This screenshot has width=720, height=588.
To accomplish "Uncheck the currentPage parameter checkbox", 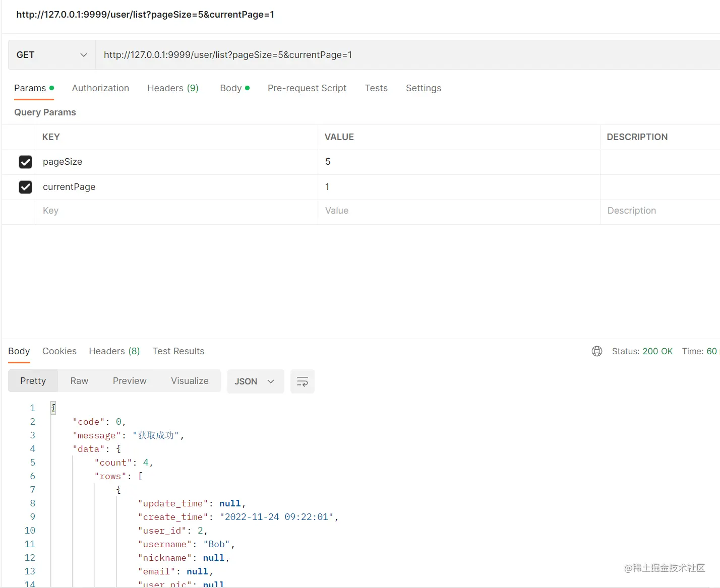I will tap(25, 187).
